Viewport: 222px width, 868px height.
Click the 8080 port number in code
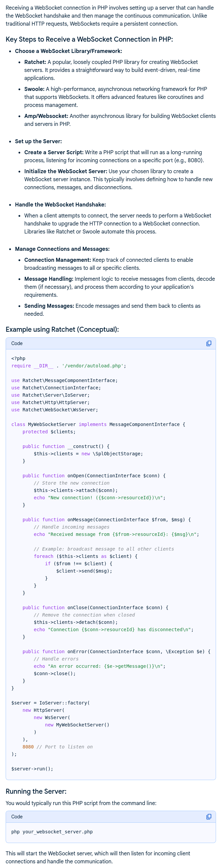click(28, 747)
